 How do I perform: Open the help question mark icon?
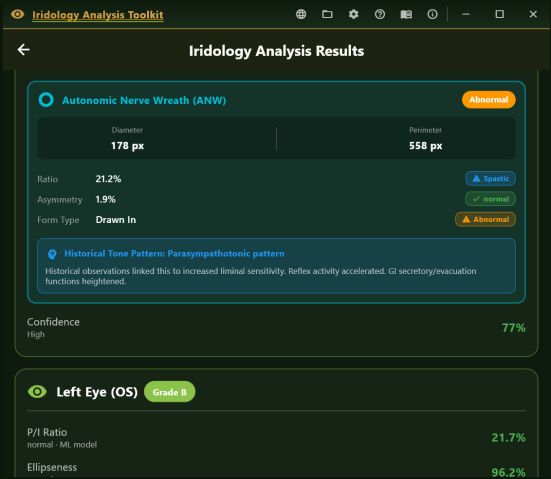380,14
